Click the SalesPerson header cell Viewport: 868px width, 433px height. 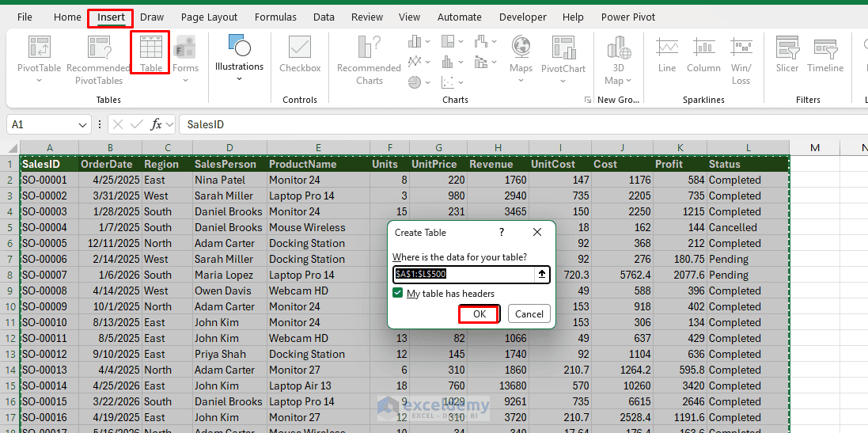coord(229,165)
